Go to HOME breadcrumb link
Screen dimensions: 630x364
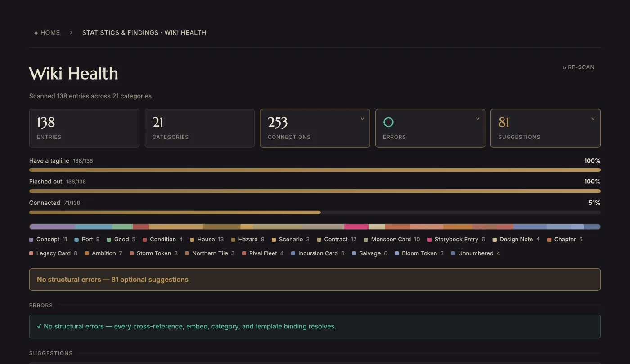click(x=47, y=32)
